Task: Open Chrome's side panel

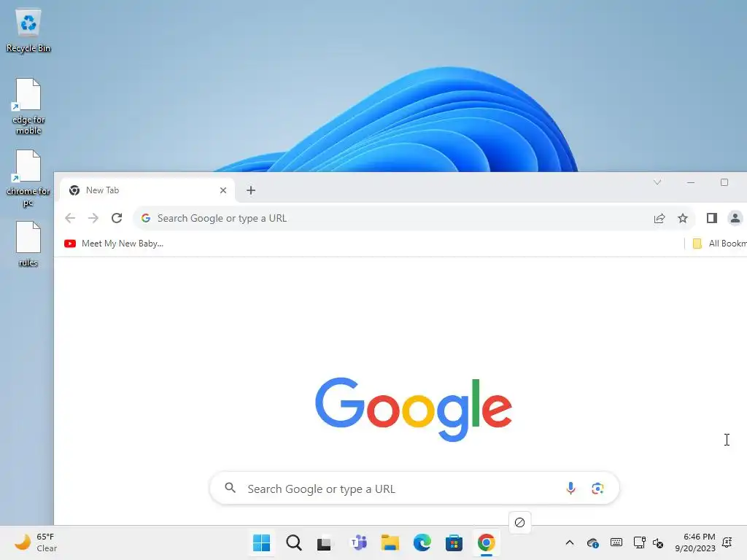Action: [x=712, y=218]
